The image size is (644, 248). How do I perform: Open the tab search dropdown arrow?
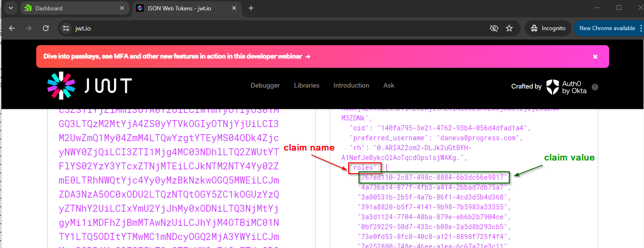10,8
